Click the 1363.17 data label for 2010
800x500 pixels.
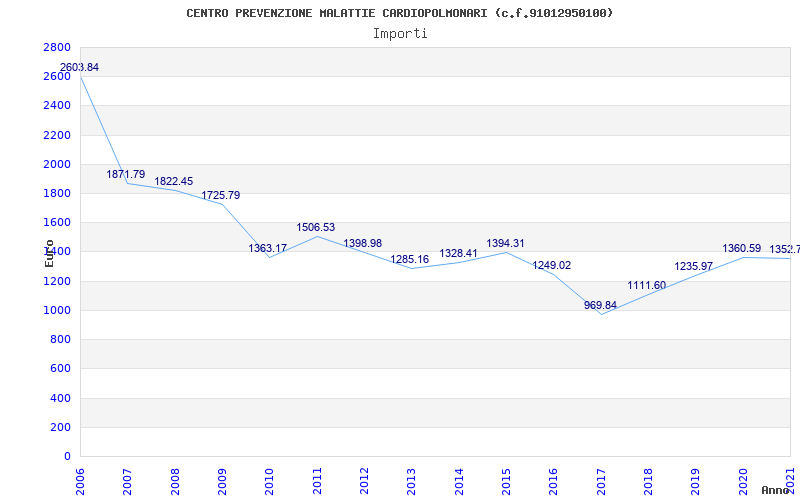[x=268, y=249]
